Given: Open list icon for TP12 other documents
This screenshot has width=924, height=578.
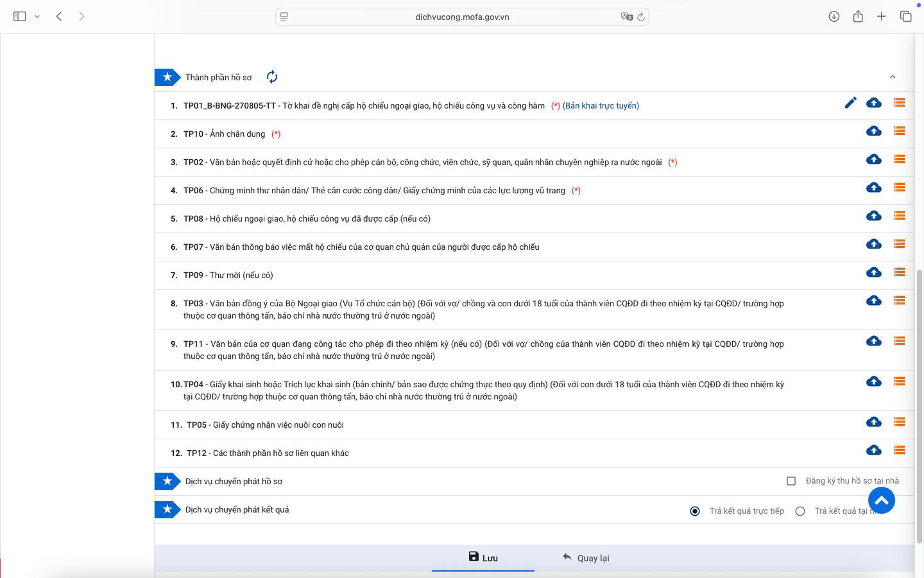Looking at the screenshot, I should click(x=899, y=450).
